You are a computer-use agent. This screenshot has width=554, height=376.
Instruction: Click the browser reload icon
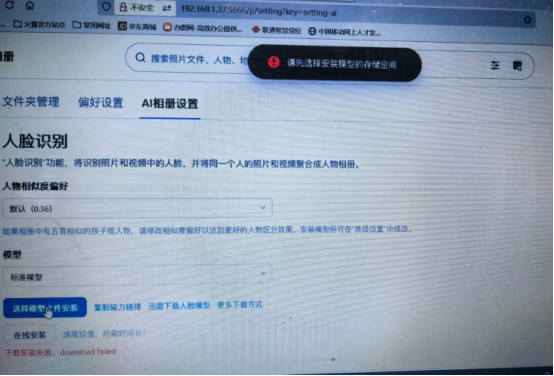10,5
